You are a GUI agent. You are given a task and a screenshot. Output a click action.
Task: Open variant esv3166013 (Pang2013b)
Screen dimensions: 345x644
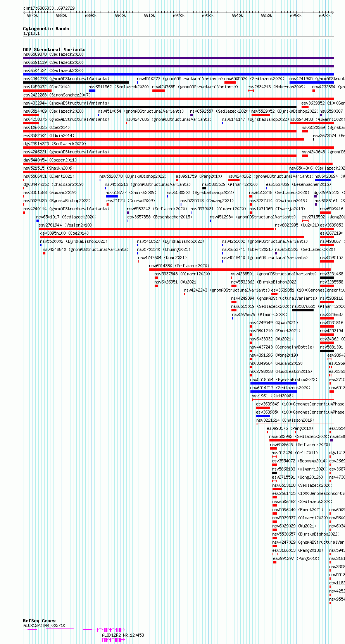(298, 550)
